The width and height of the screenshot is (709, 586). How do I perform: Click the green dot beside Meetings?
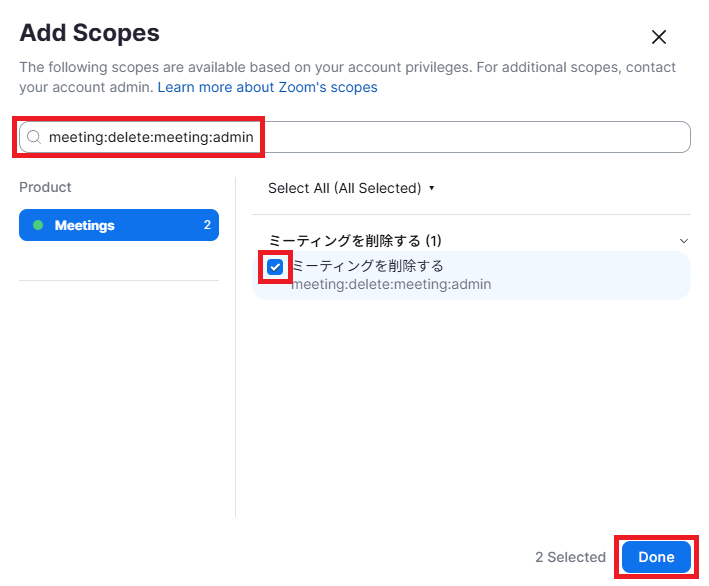click(x=38, y=225)
